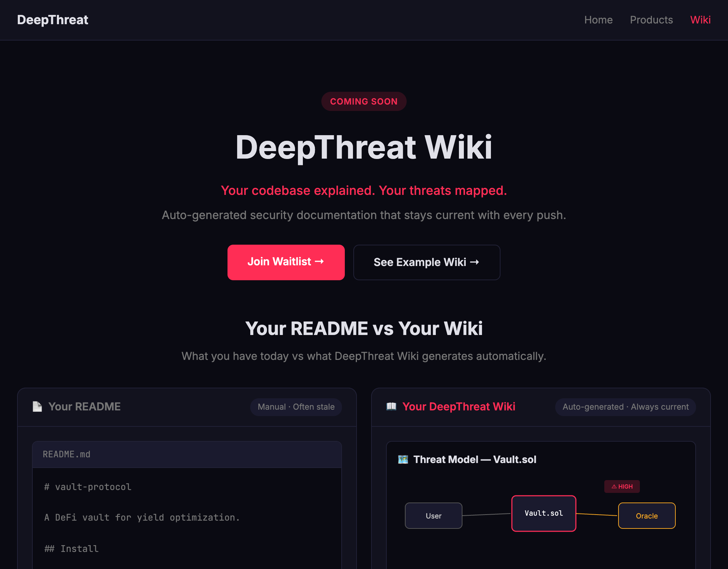Select the Oracle diagram node
This screenshot has width=728, height=569.
click(647, 516)
